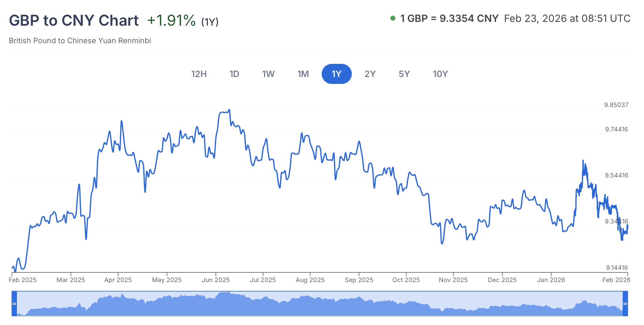Click the 1 GBP = 9.3354 CNY rate
Screen dimensions: 644x325
[449, 18]
